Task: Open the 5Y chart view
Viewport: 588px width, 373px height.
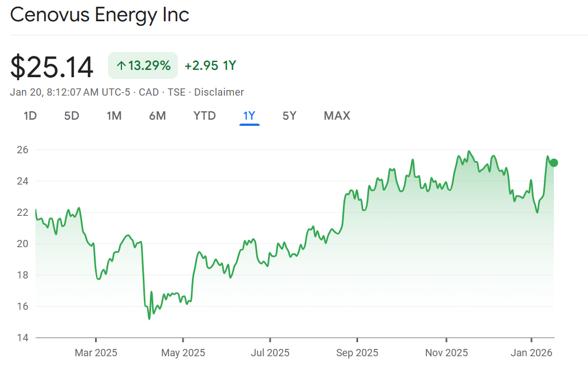Action: [289, 116]
